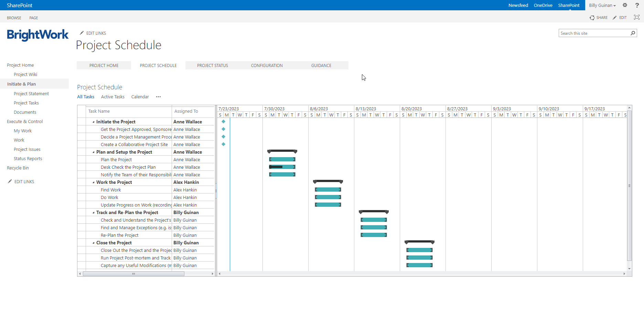Click the Share icon near the ribbon

592,18
